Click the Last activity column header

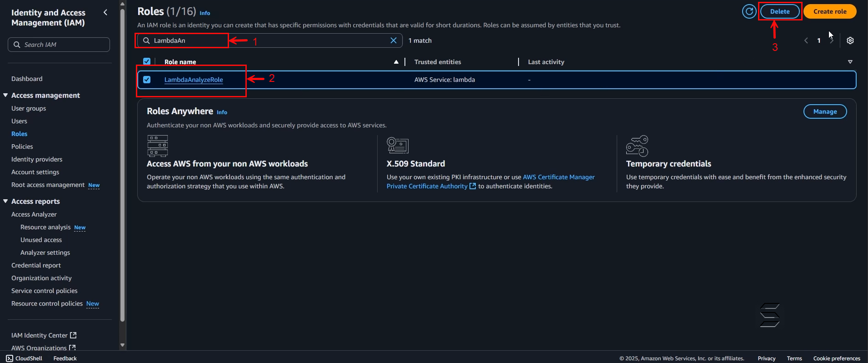point(546,62)
